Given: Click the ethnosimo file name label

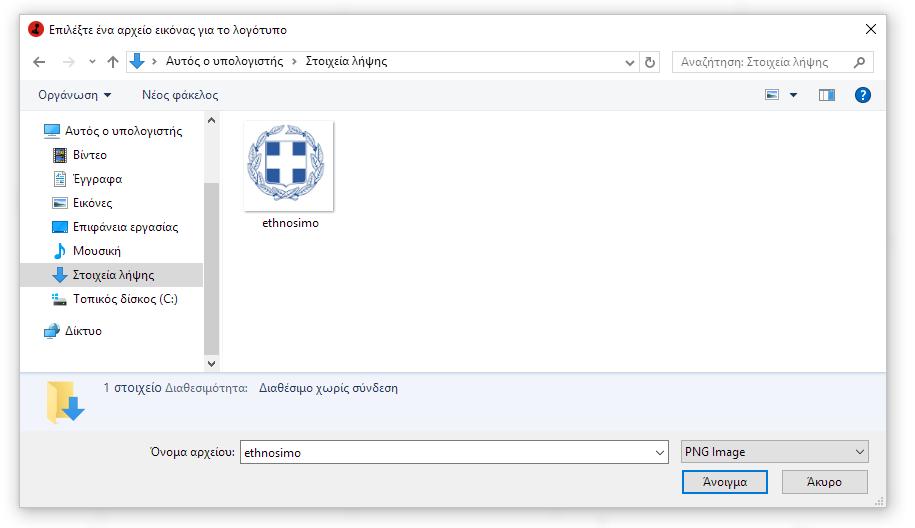Looking at the screenshot, I should [x=290, y=223].
